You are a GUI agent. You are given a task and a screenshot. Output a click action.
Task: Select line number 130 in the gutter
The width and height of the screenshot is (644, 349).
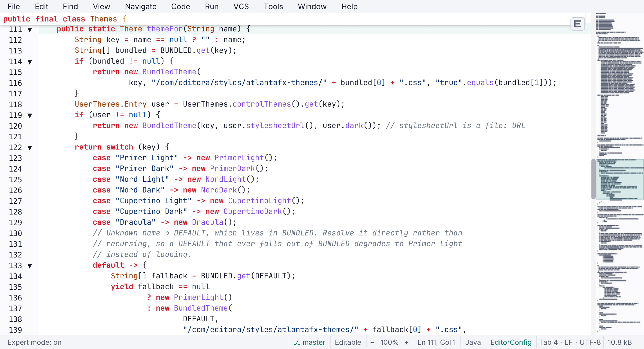point(15,233)
